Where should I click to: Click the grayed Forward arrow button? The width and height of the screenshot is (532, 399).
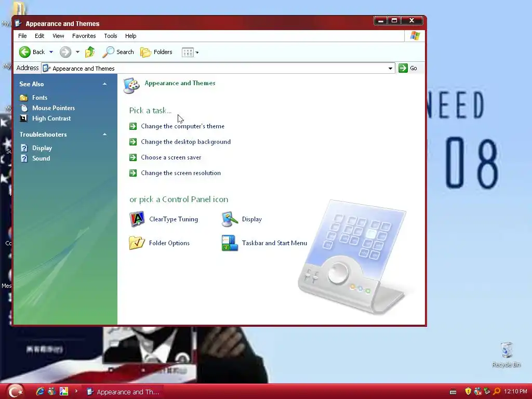[x=65, y=52]
